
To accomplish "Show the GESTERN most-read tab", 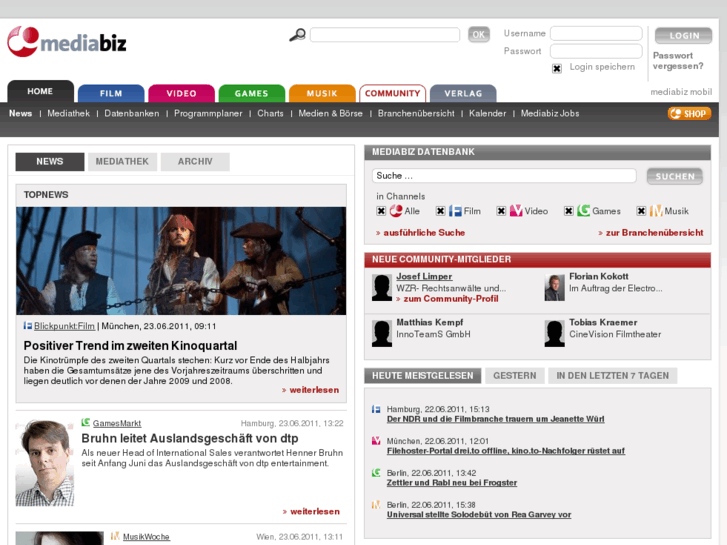I will point(515,376).
